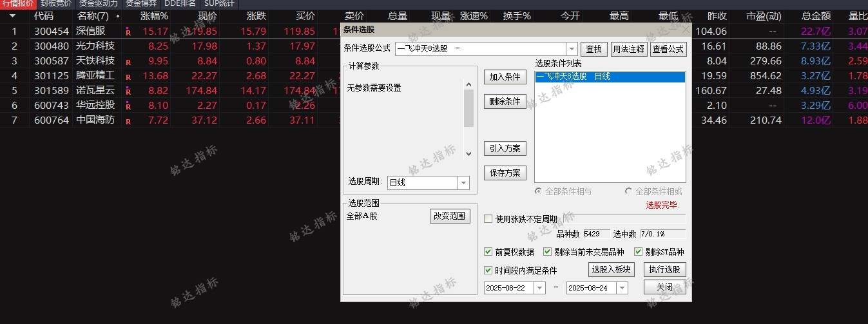Viewport: 868px width, 324px height.
Task: Click the 用法注释 button
Action: [628, 49]
